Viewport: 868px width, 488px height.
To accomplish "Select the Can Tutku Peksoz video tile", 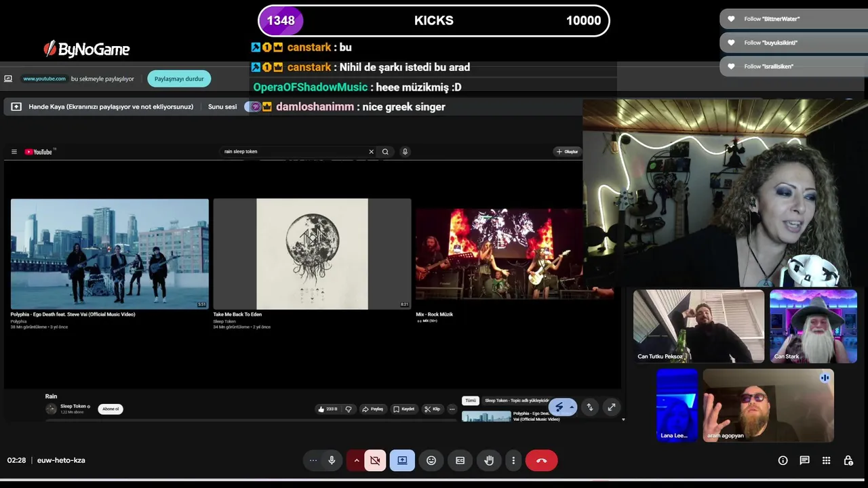I will pos(698,326).
